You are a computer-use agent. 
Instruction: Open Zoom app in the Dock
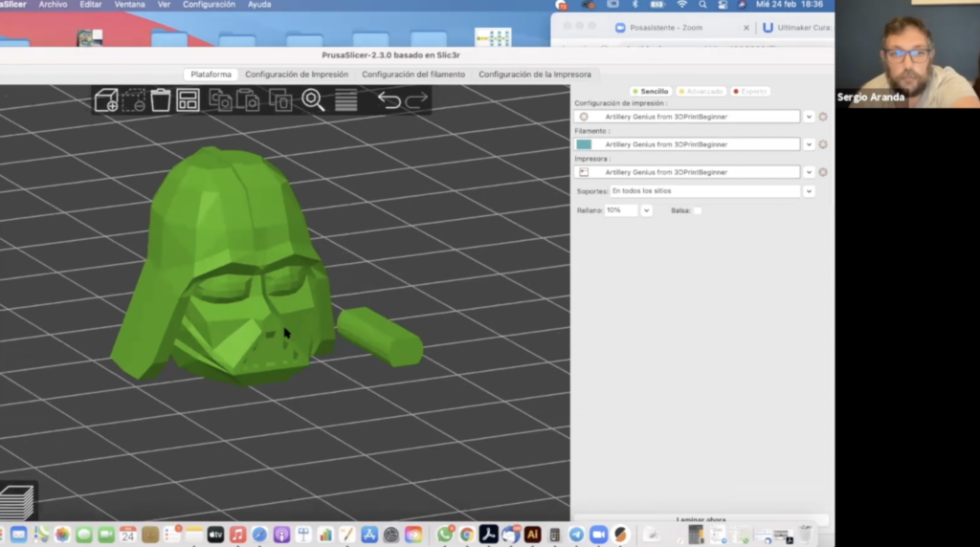(x=598, y=535)
